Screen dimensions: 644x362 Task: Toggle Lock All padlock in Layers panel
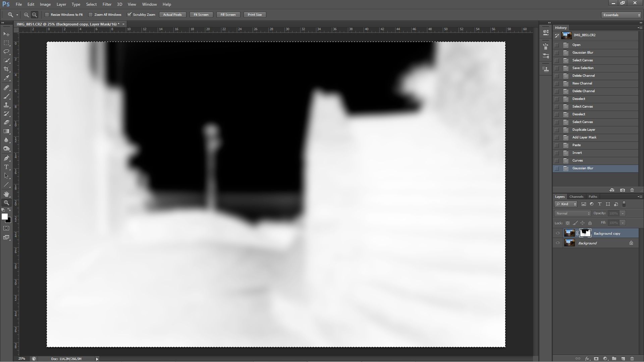(x=590, y=223)
